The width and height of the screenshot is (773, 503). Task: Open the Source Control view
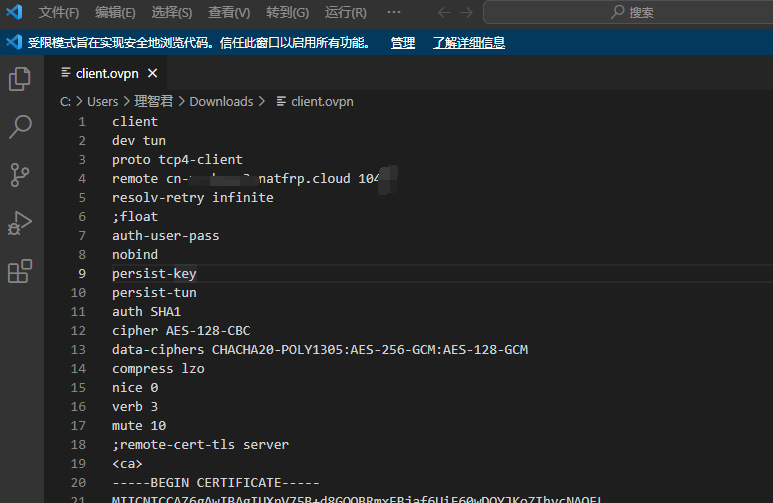(x=20, y=175)
